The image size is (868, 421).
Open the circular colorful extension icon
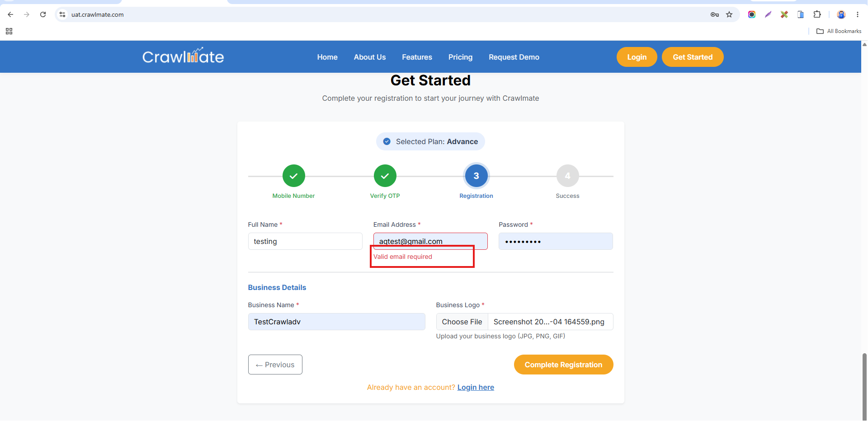752,14
